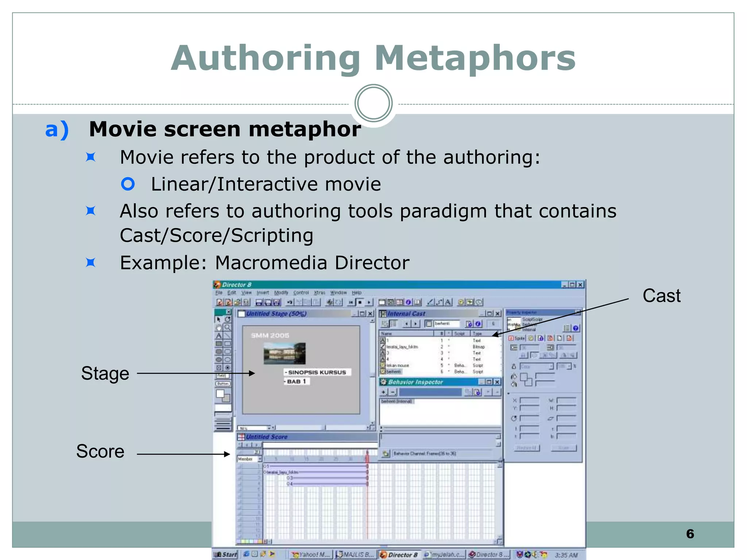Toggle Cast list view style
The image size is (747, 560).
(394, 324)
